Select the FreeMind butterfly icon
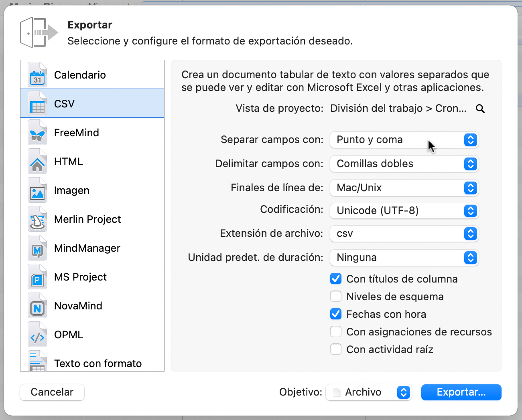This screenshot has width=522, height=420. [37, 132]
